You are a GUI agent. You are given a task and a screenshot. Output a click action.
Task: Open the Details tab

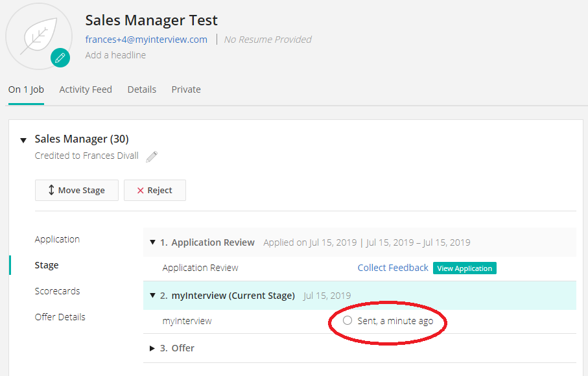(141, 89)
